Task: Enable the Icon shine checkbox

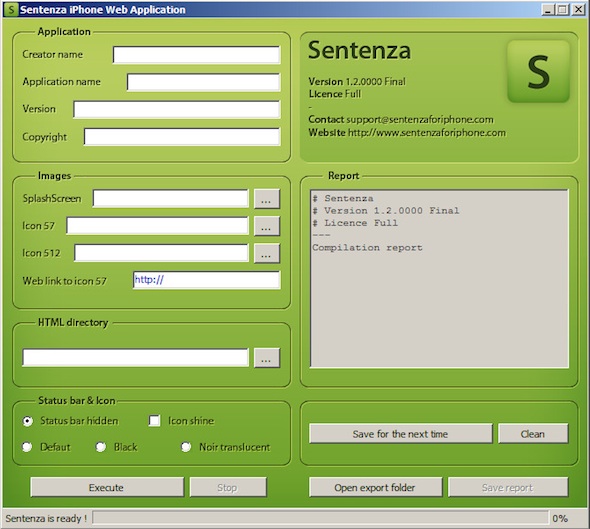Action: [154, 420]
